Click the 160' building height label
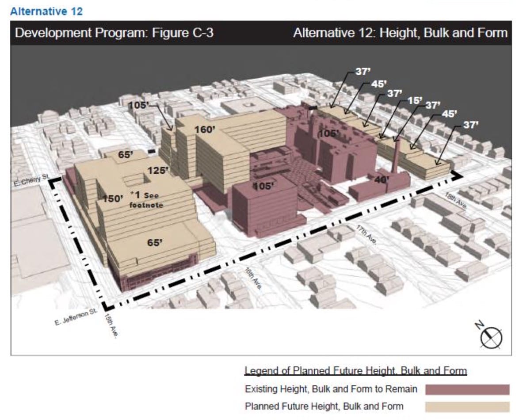The height and width of the screenshot is (420, 519). pyautogui.click(x=205, y=129)
